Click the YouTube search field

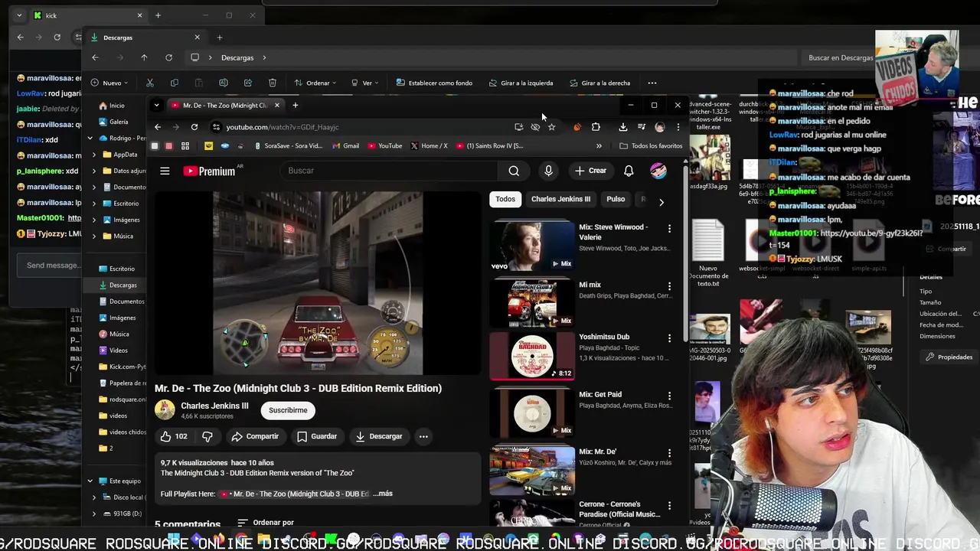(x=390, y=171)
